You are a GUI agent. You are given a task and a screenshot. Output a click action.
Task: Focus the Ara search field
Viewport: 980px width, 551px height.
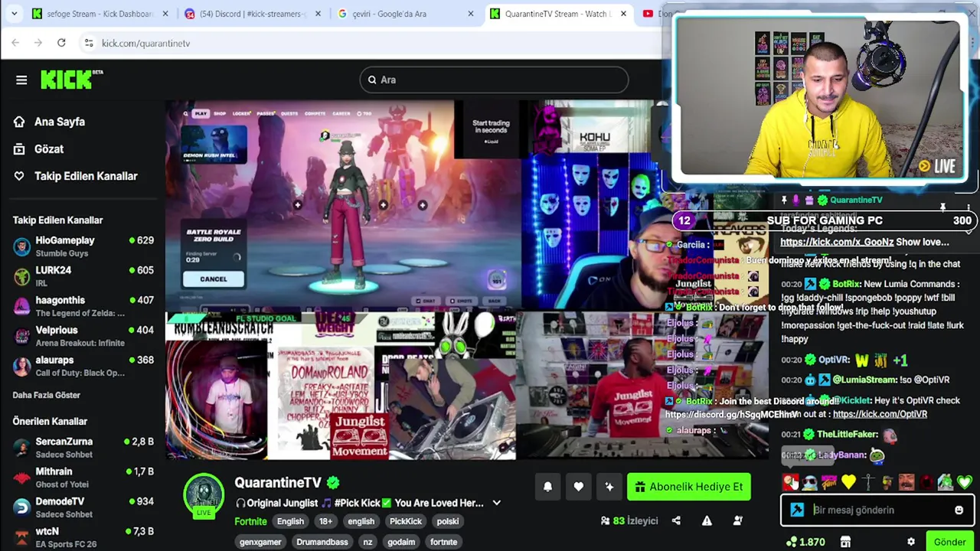point(494,80)
